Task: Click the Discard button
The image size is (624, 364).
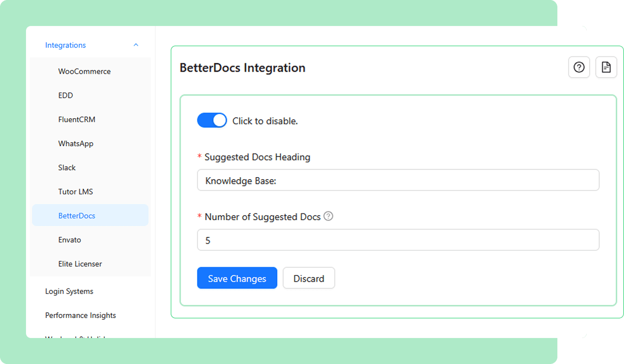Action: click(x=309, y=278)
